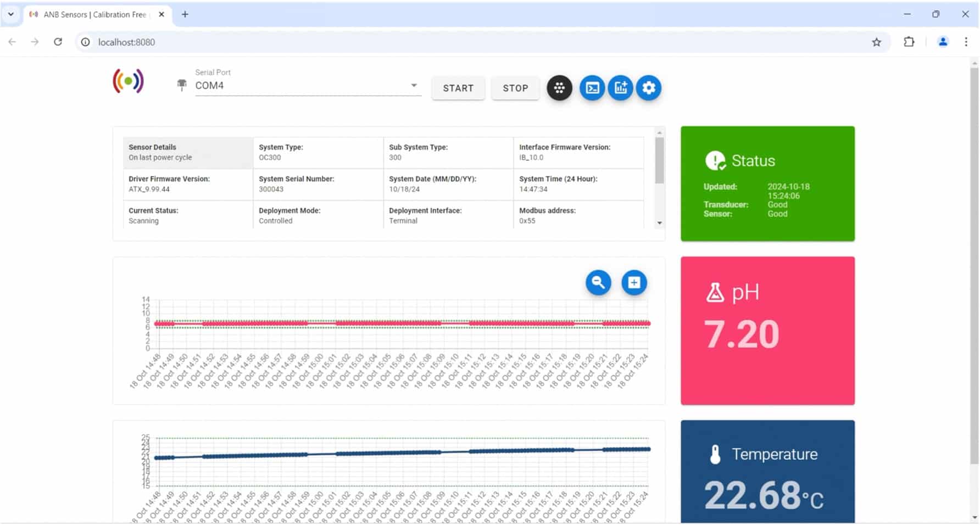
Task: Click the thermometer icon on the Temperature card
Action: click(716, 454)
